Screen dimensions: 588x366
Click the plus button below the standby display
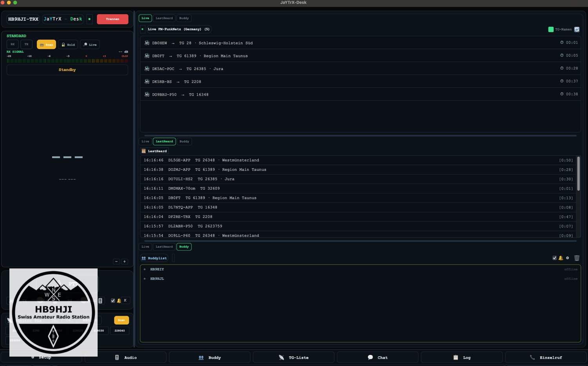124,261
